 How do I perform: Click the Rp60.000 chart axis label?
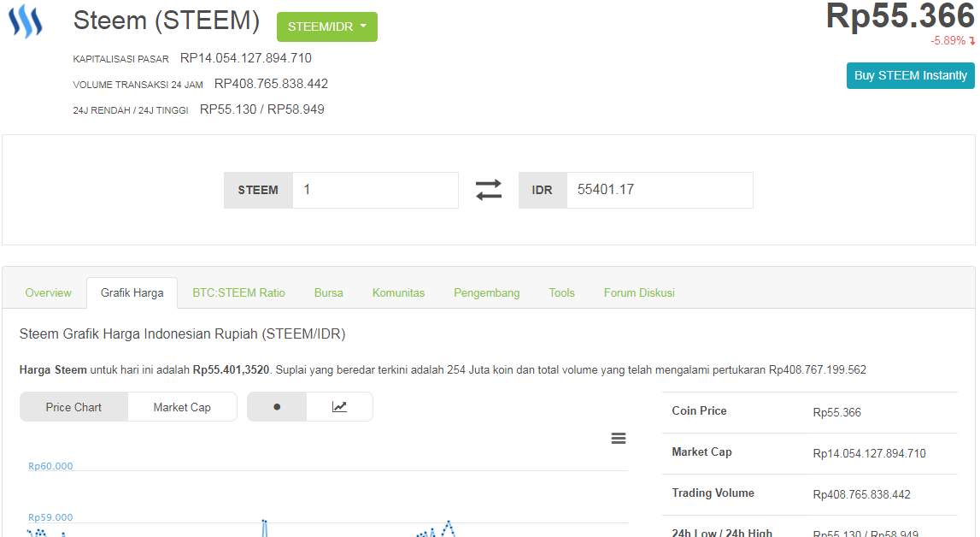tap(50, 466)
